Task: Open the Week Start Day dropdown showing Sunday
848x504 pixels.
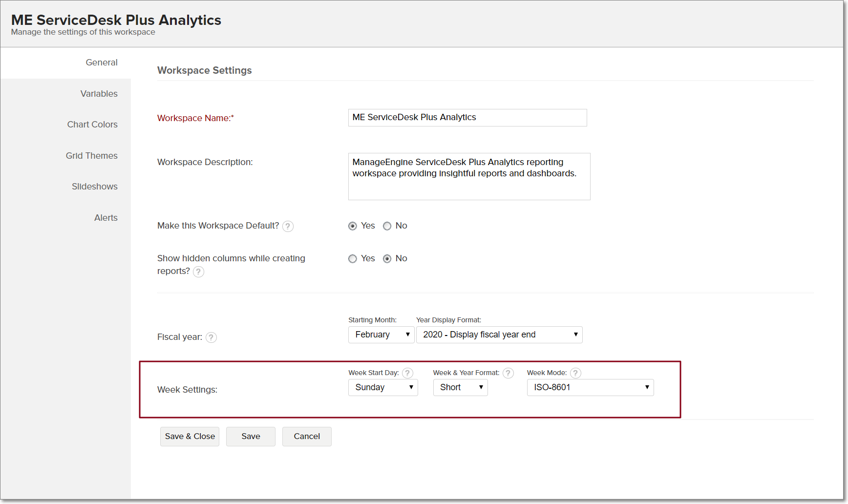Action: [x=383, y=388]
